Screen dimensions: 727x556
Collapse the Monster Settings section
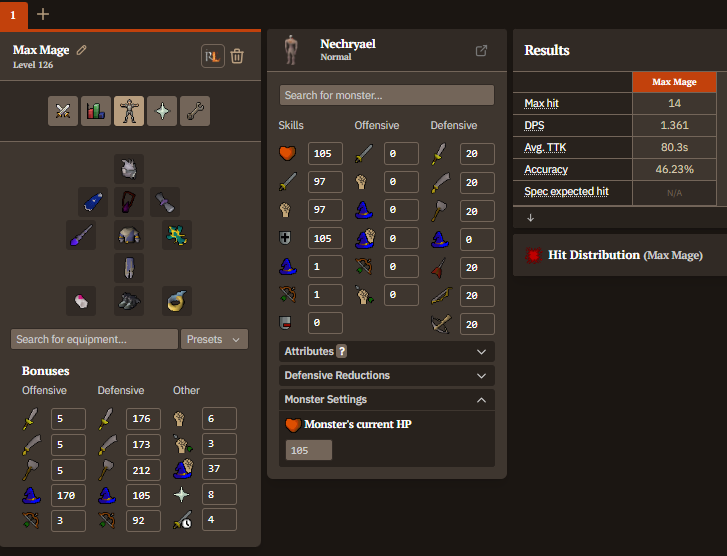(x=387, y=399)
